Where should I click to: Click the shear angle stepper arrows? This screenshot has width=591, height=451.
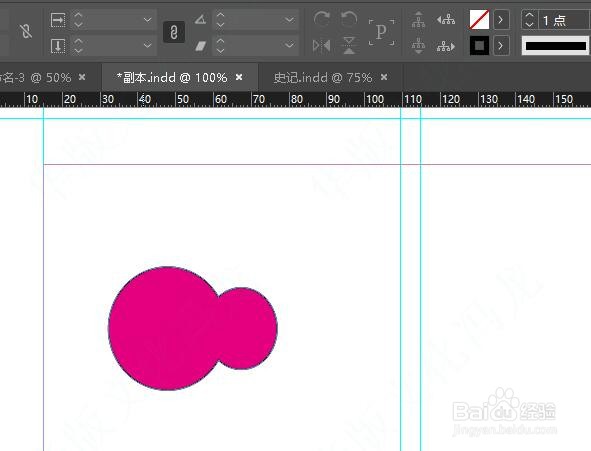click(220, 46)
